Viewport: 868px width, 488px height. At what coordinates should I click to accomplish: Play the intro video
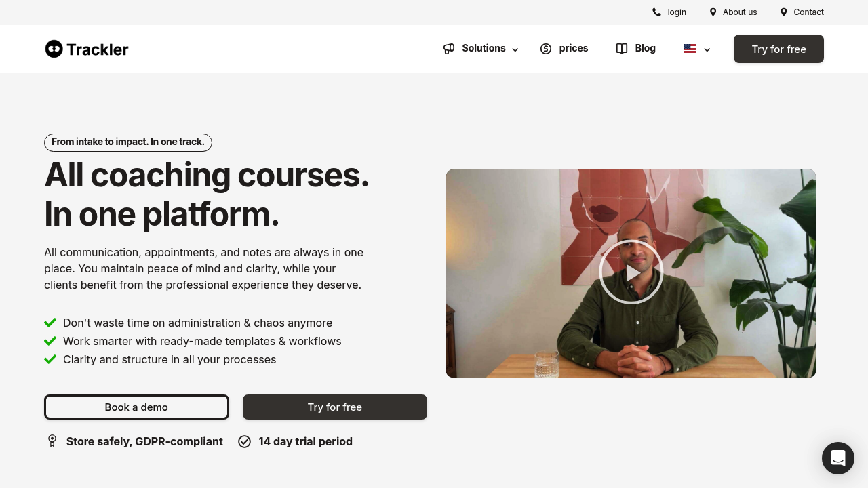(631, 272)
